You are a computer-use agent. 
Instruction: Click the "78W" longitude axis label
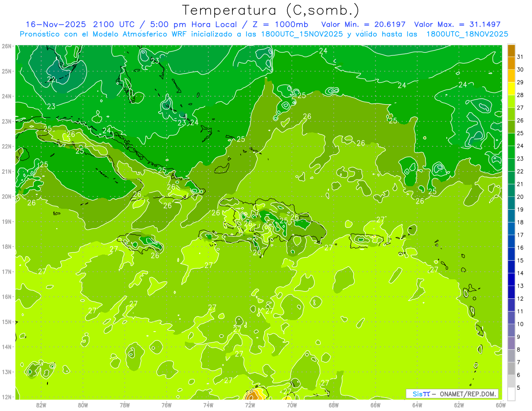[x=125, y=405]
